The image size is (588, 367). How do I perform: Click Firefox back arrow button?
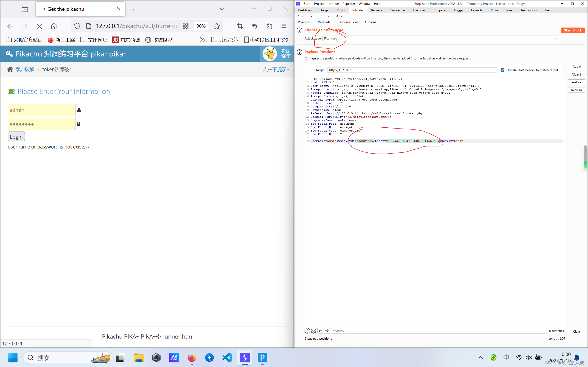pos(10,26)
